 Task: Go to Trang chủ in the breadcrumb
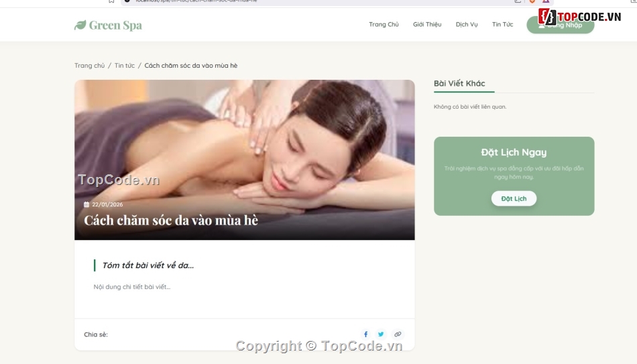(89, 66)
